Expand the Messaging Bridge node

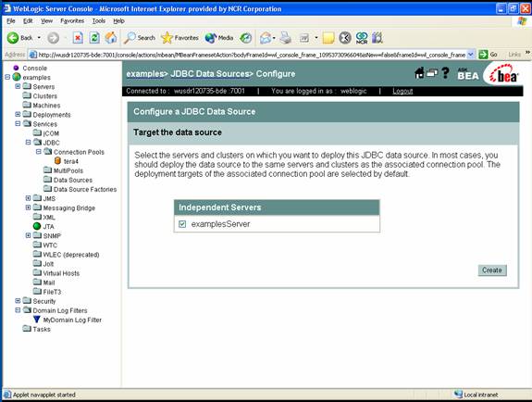(28, 207)
